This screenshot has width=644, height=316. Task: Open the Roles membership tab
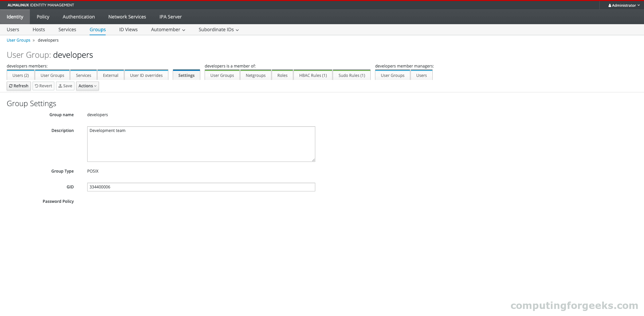pyautogui.click(x=282, y=76)
